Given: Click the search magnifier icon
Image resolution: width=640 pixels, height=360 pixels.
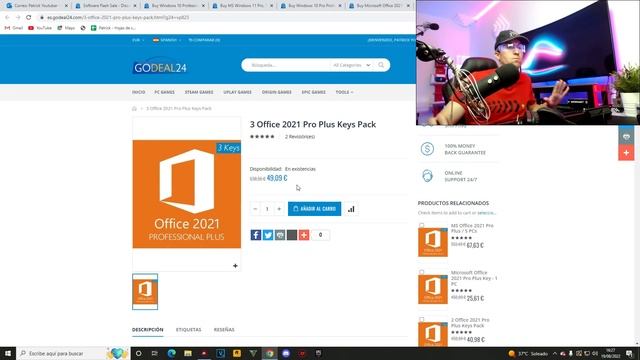Looking at the screenshot, I should point(381,65).
